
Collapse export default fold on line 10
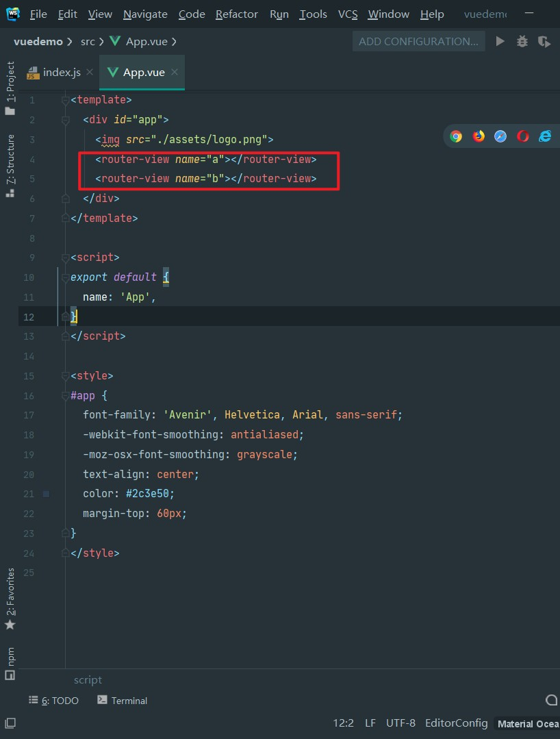[x=66, y=277]
